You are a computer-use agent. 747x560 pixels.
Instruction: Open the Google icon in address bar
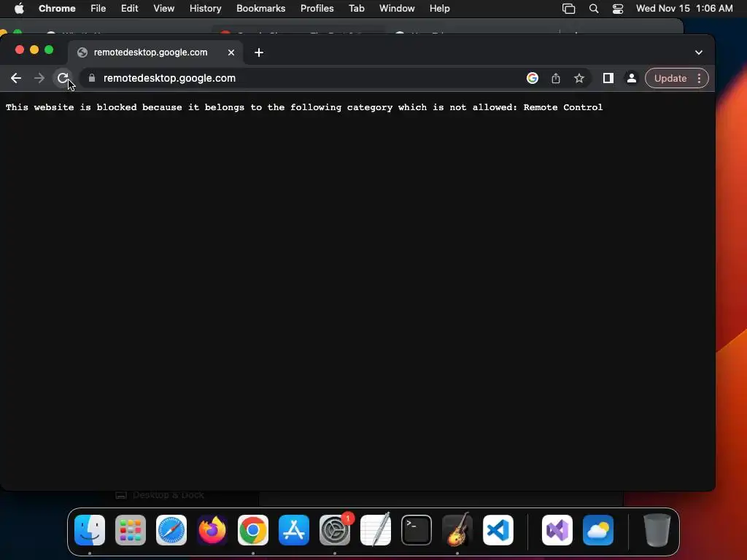pyautogui.click(x=532, y=78)
